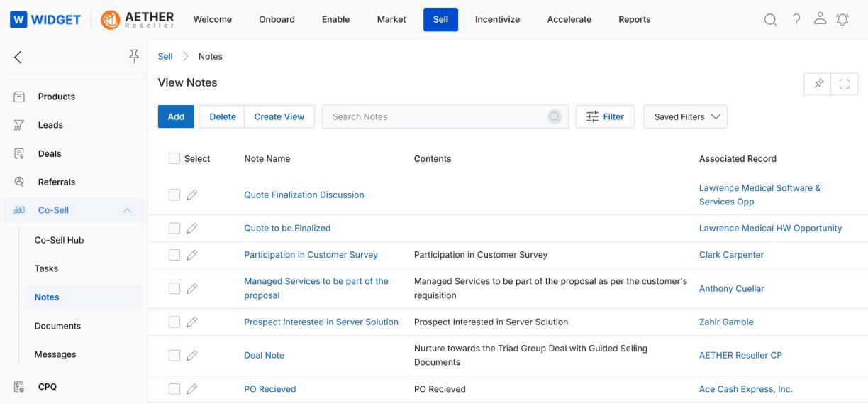Click Sell breadcrumb link

coord(165,57)
